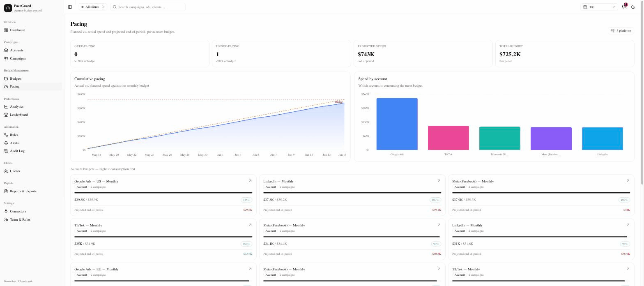Click the Account tag on Google Ads — US
The height and width of the screenshot is (286, 644).
(x=82, y=187)
